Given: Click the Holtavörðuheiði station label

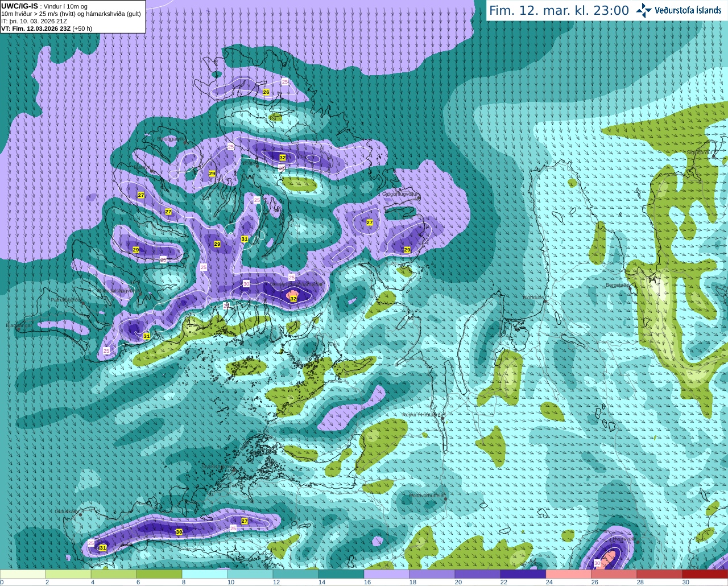Looking at the screenshot, I should coord(427,496).
